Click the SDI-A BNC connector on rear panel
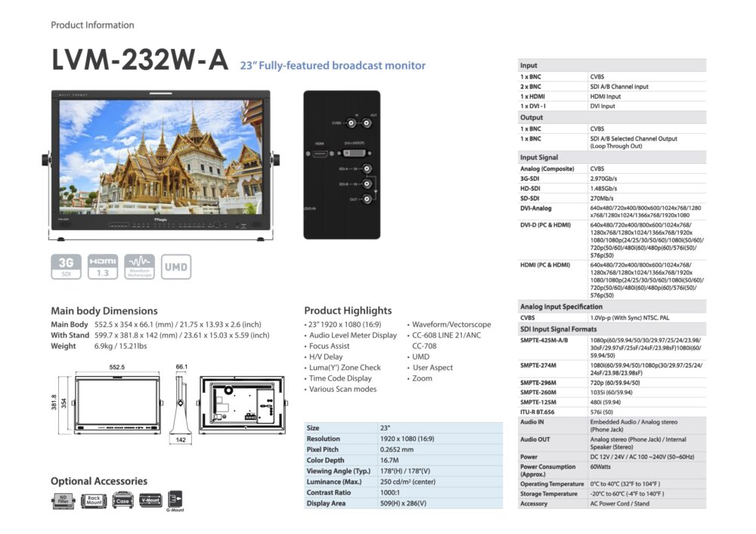Image resolution: width=756 pixels, height=534 pixels. point(367,168)
